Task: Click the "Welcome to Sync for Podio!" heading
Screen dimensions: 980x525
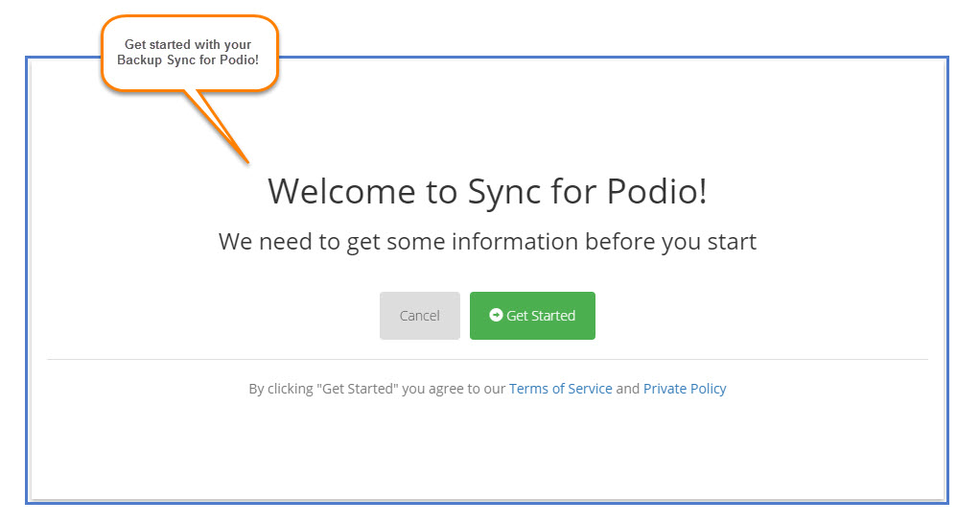Action: pyautogui.click(x=487, y=191)
